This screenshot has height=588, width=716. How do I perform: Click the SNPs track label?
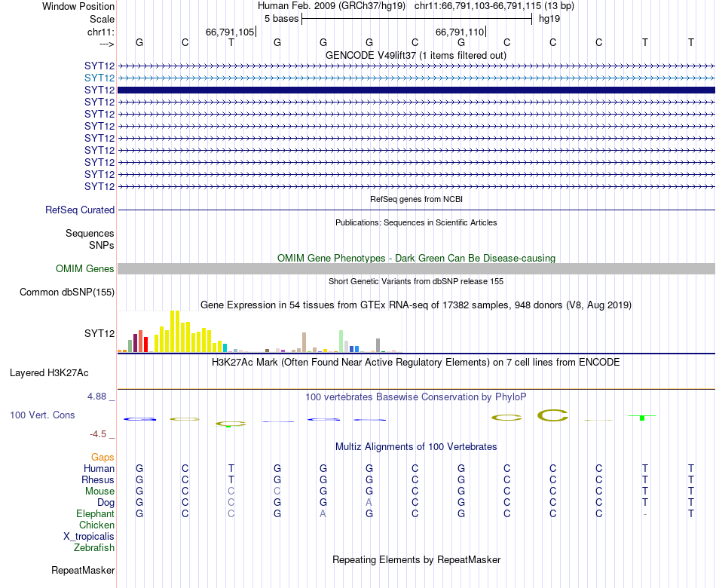point(102,245)
